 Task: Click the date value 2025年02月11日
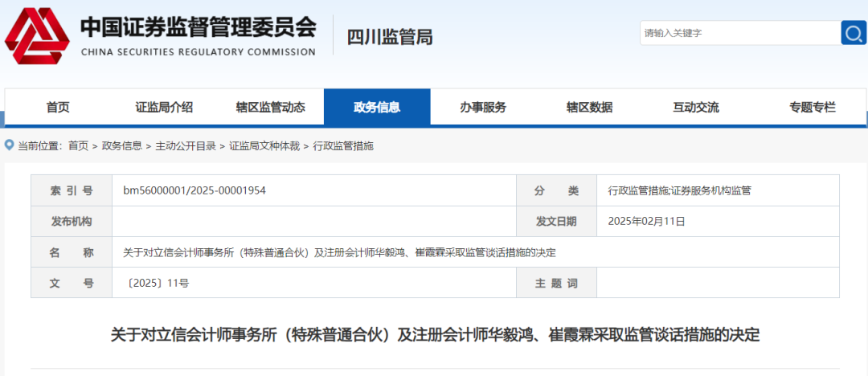click(x=646, y=222)
